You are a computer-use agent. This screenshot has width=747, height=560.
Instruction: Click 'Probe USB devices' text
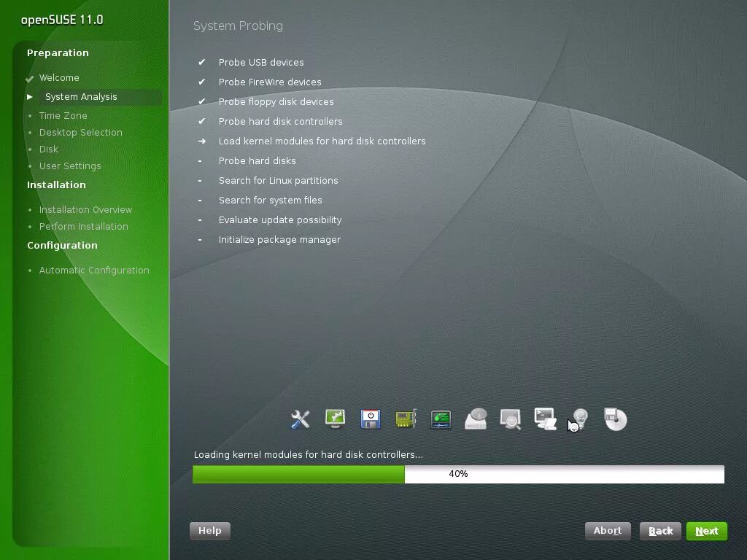[x=261, y=63]
